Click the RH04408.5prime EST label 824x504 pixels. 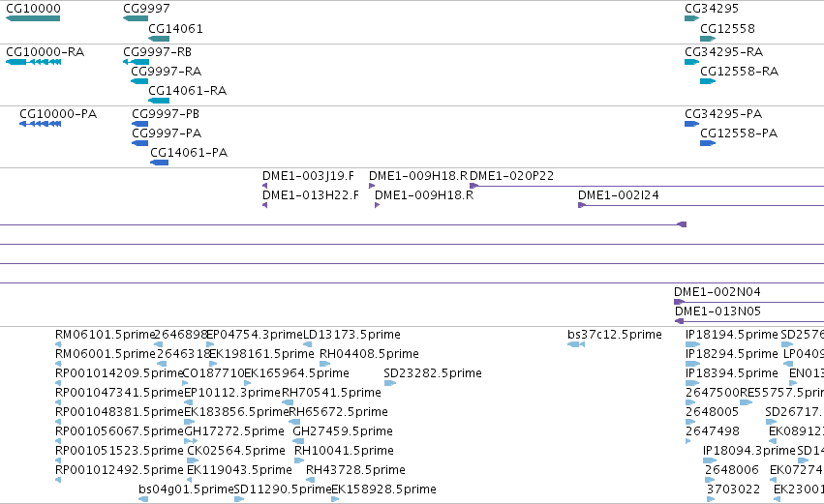(370, 354)
